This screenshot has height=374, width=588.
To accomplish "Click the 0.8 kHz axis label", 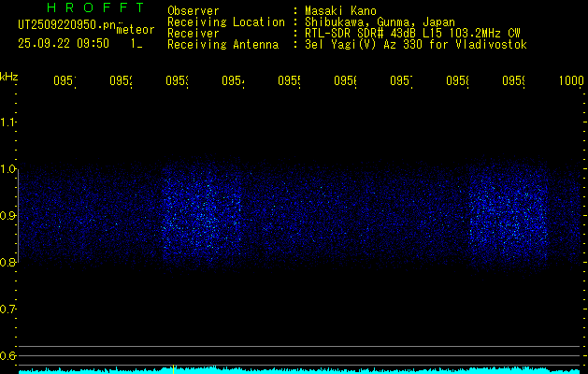I will pyautogui.click(x=7, y=263).
